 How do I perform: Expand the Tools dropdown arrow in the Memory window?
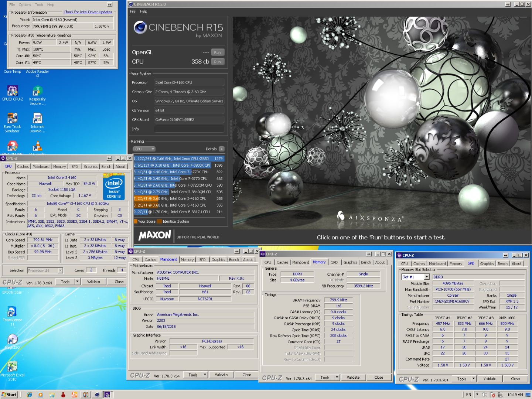[337, 377]
